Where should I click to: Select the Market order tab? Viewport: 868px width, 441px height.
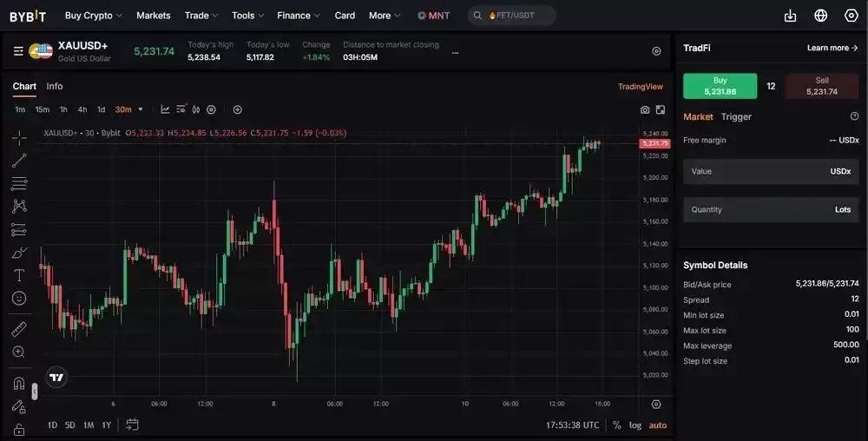(698, 116)
